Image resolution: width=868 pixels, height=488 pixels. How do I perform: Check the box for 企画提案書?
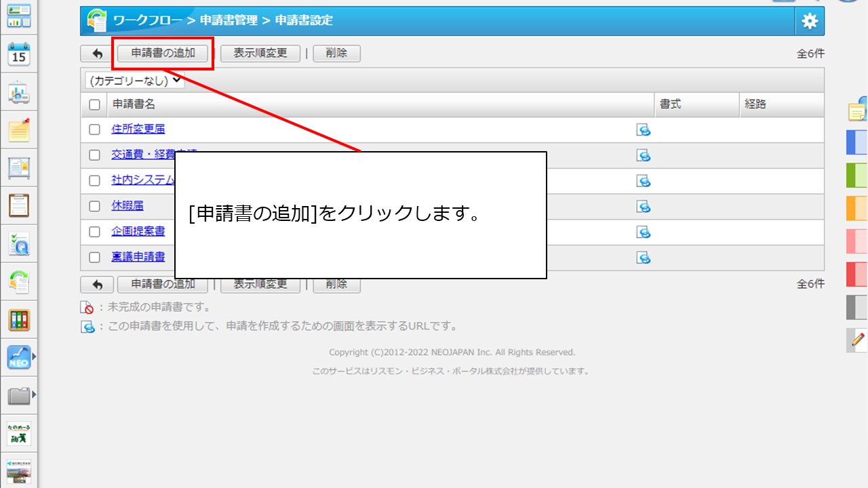point(95,232)
